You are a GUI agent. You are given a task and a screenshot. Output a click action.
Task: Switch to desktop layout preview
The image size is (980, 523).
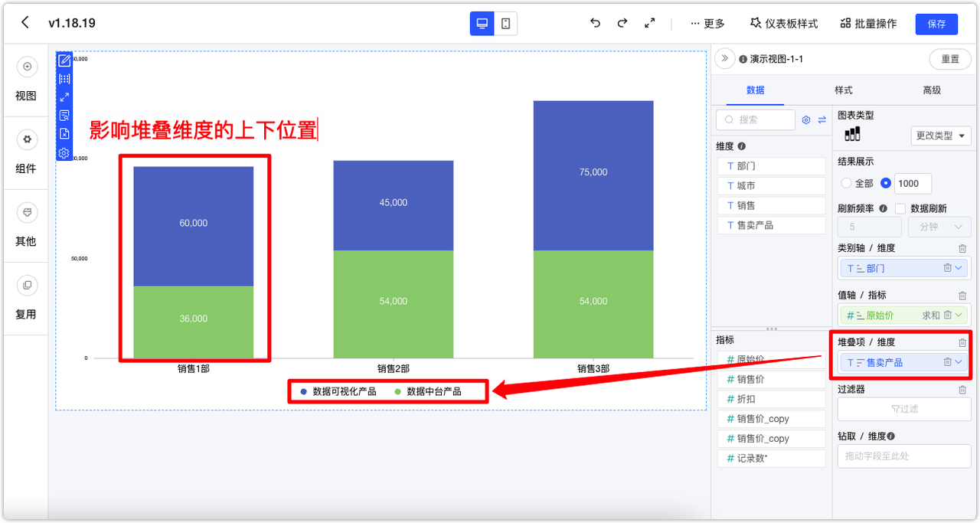click(x=482, y=24)
